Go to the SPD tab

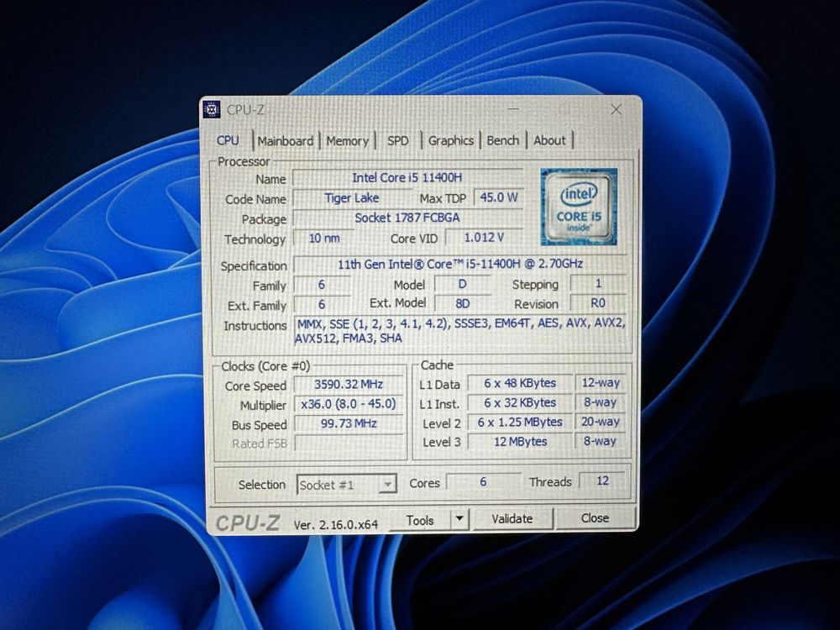pyautogui.click(x=397, y=141)
